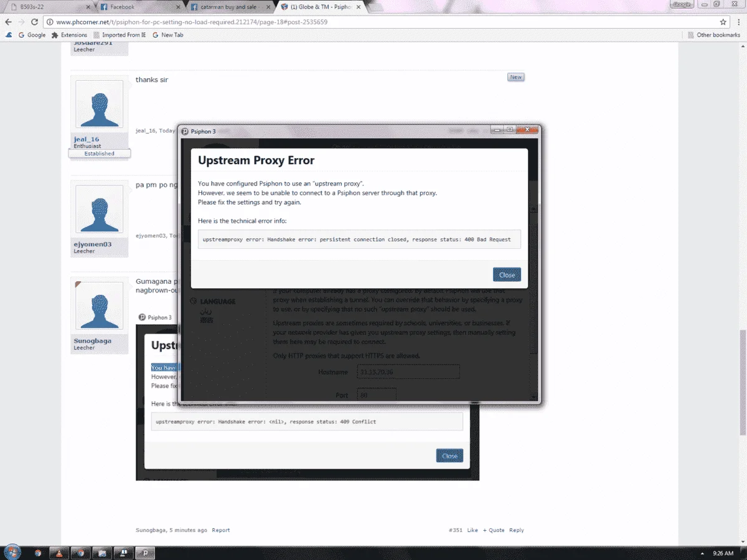Click + Quote on Sunogbaga's post
This screenshot has width=747, height=560.
494,530
